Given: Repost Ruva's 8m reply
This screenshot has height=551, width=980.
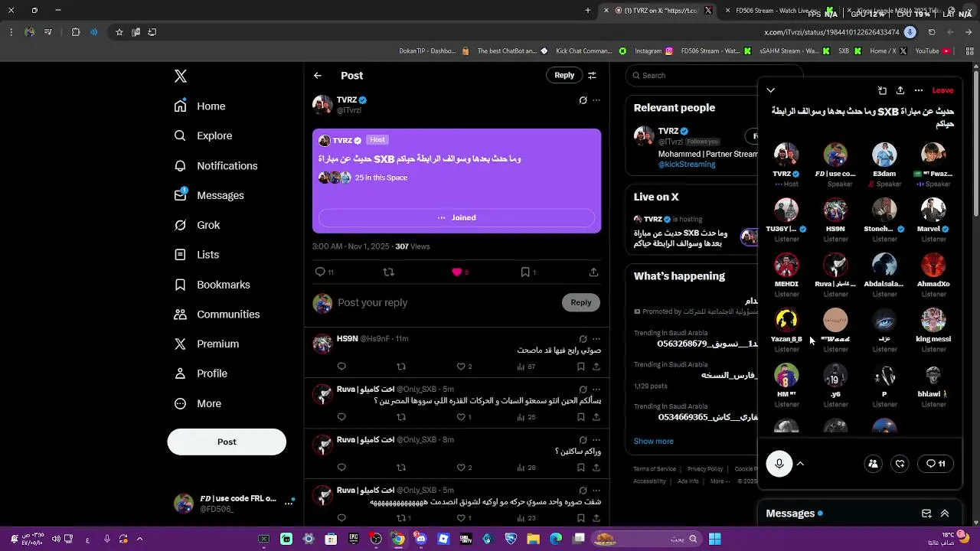Looking at the screenshot, I should (x=401, y=468).
